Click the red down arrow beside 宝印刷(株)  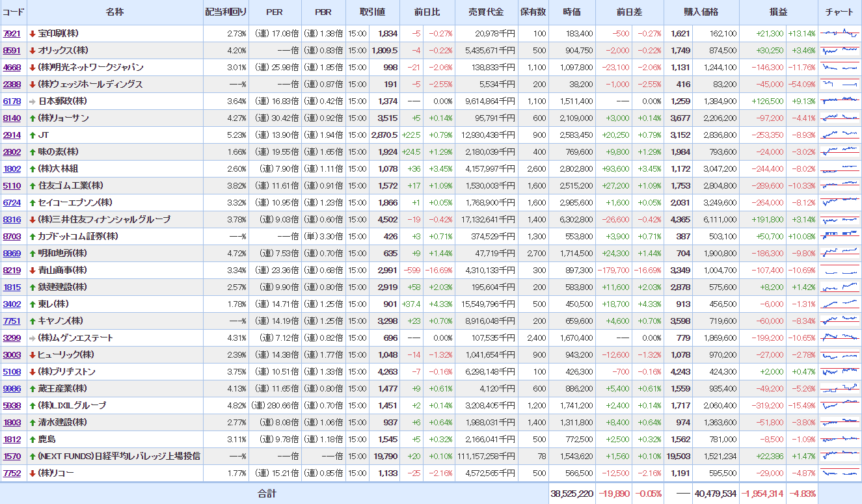click(x=33, y=33)
